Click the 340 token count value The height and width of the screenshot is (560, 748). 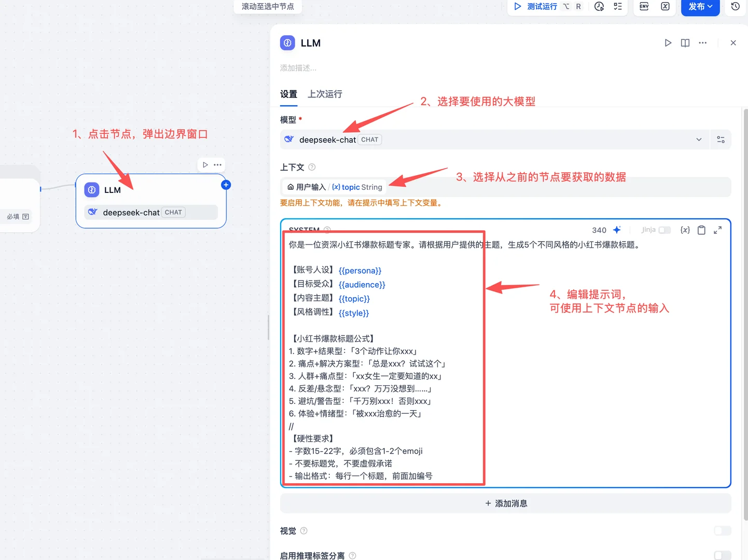coord(599,230)
